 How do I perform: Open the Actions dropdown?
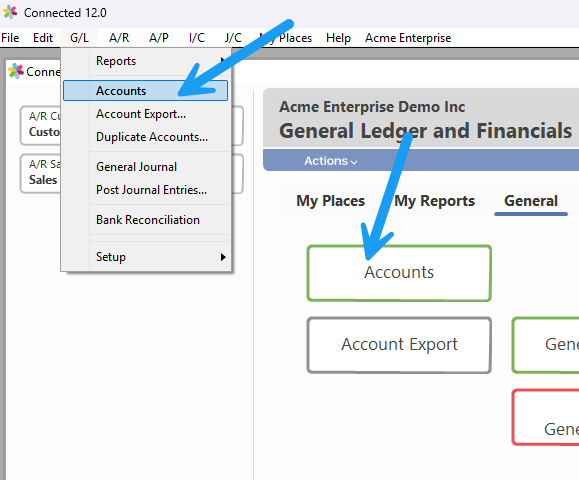tap(330, 161)
